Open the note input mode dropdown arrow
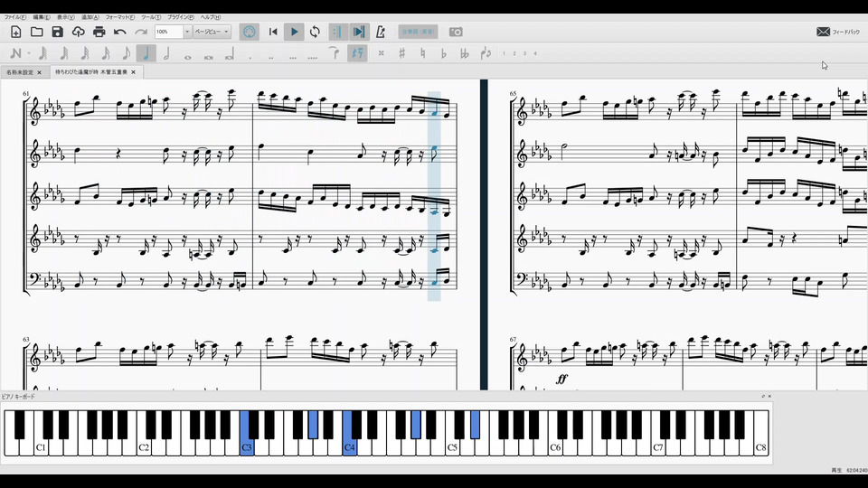Viewport: 868px width, 488px height. pos(29,53)
